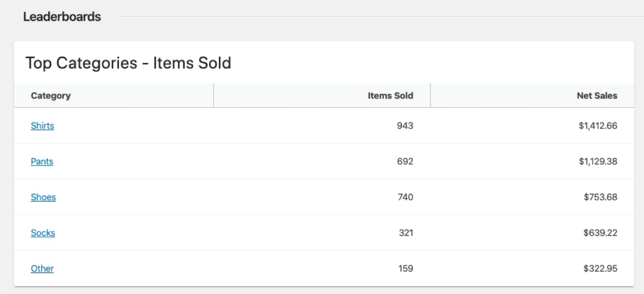Image resolution: width=644 pixels, height=294 pixels.
Task: Click the $1,412.66 net sales amount
Action: 598,126
